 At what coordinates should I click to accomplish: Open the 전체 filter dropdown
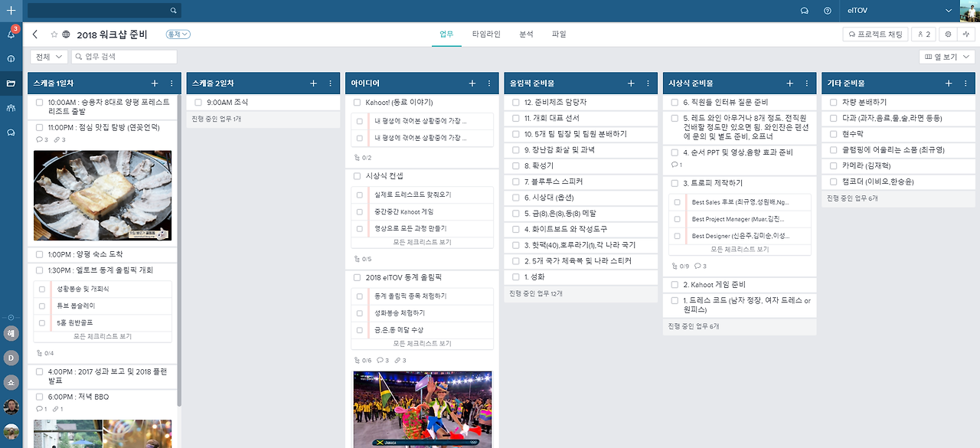click(x=48, y=57)
